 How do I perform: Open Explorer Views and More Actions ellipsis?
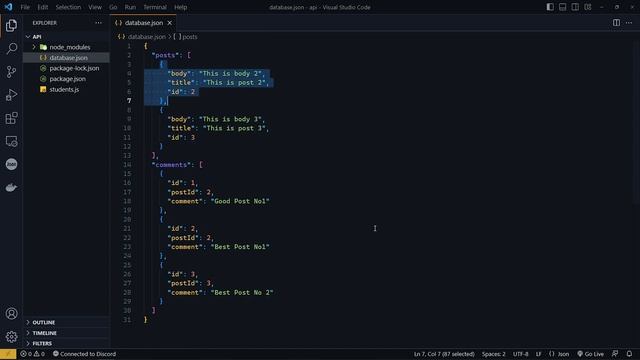tap(98, 23)
